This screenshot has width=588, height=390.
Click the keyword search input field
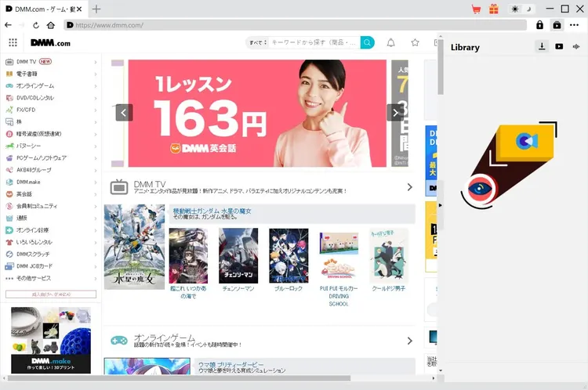point(314,42)
